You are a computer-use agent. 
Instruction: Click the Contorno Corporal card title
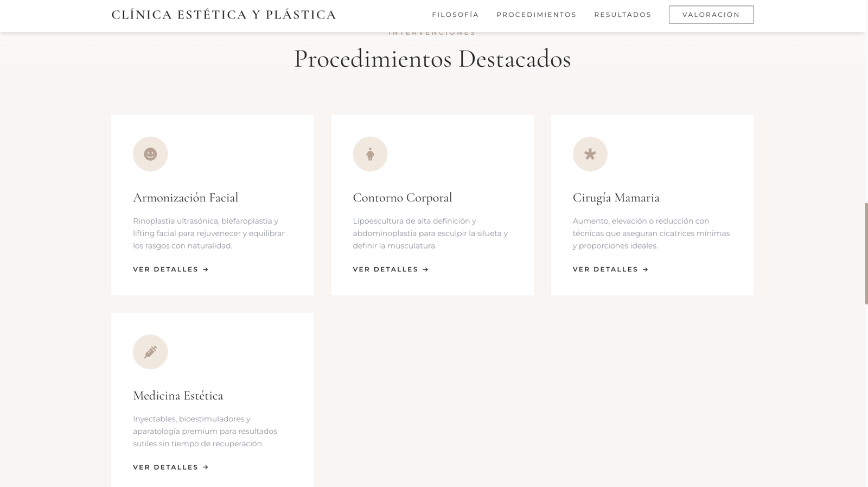[x=402, y=198]
